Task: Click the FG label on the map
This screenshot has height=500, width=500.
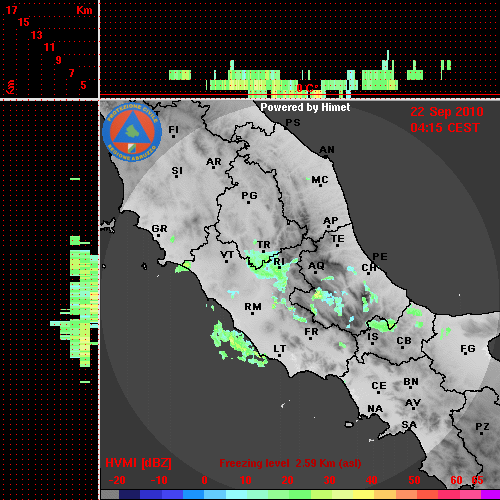Action: [468, 349]
